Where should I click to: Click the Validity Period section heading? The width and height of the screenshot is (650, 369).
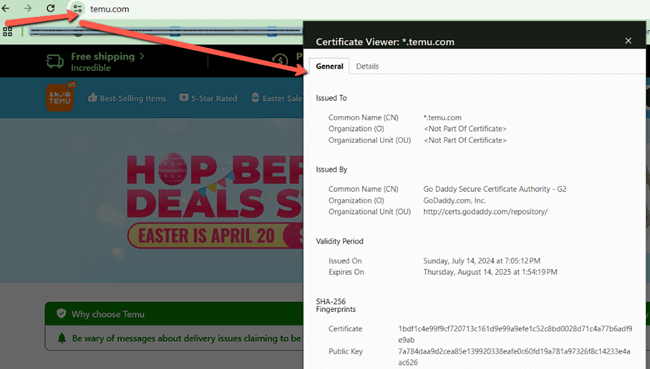340,241
